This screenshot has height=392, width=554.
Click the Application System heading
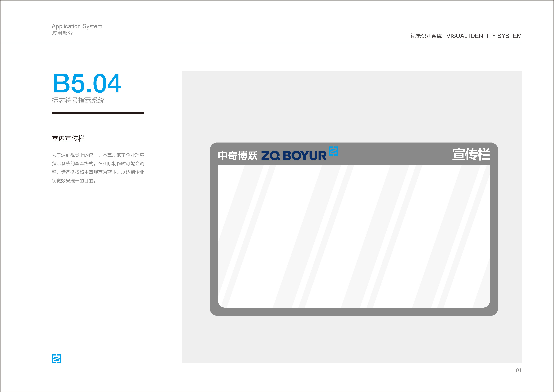[77, 26]
